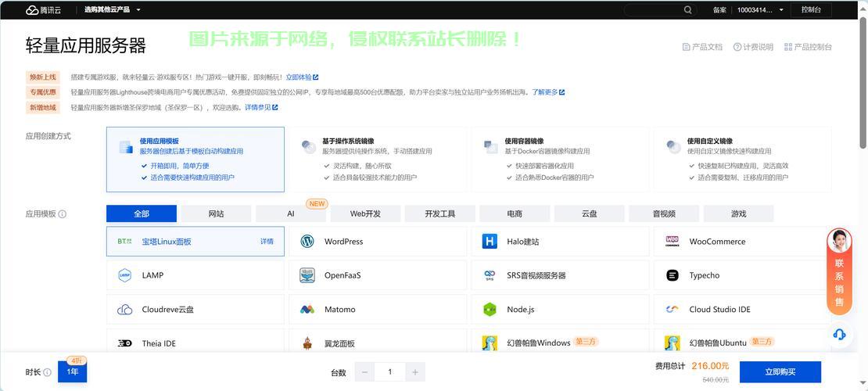The image size is (868, 391).
Task: Select the Halo建站 logo icon
Action: (490, 242)
